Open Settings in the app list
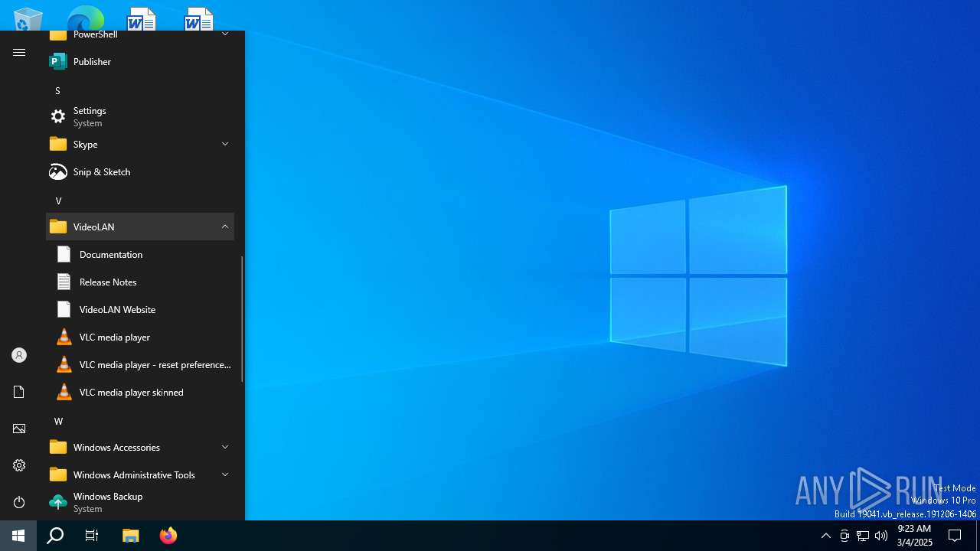This screenshot has width=980, height=551. click(x=140, y=116)
